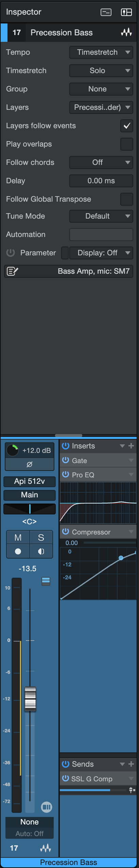Bypass the Gate insert power button

click(x=66, y=460)
